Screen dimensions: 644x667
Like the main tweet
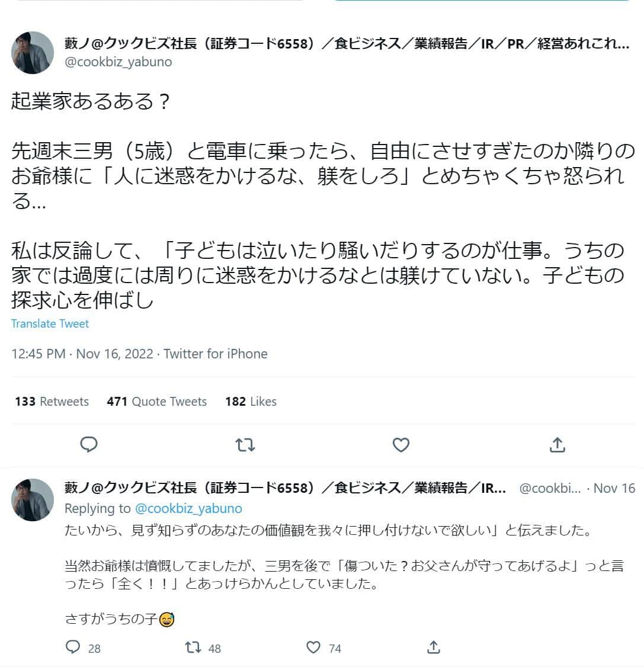tap(401, 444)
